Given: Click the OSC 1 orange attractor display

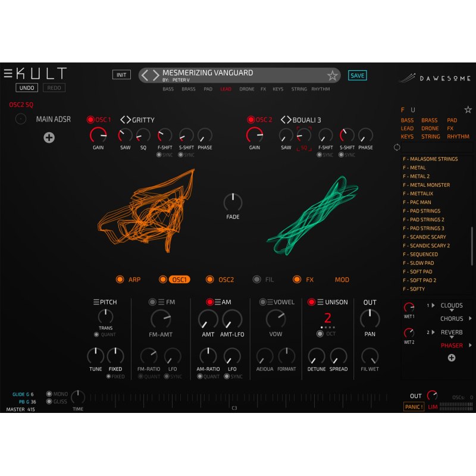Looking at the screenshot, I should coord(146,211).
